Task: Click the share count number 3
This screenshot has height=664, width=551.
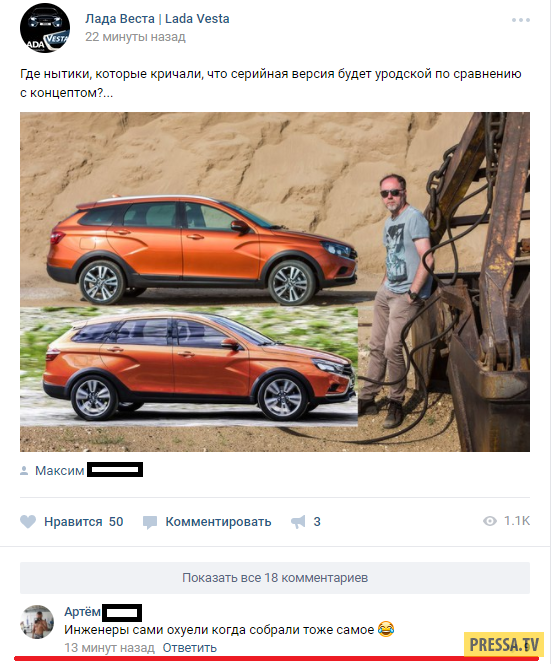Action: point(317,522)
